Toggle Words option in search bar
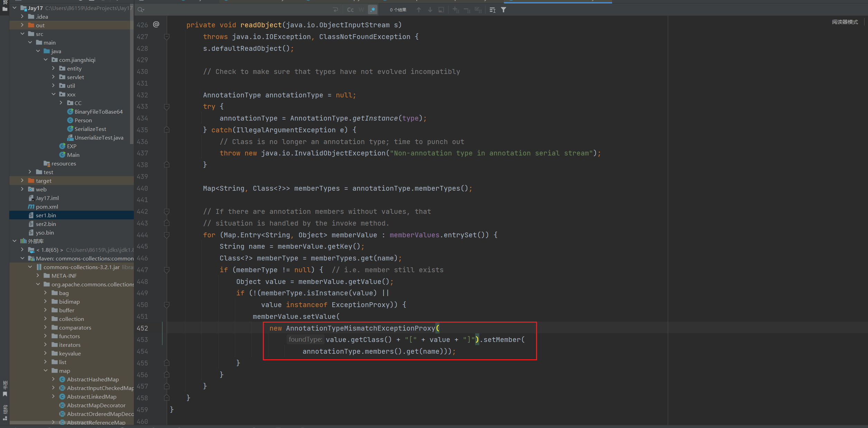 [361, 10]
